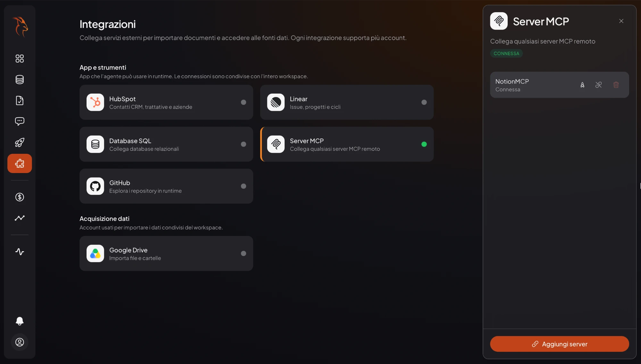The width and height of the screenshot is (641, 364).
Task: Delete NotionMCP with the trash icon
Action: (616, 85)
